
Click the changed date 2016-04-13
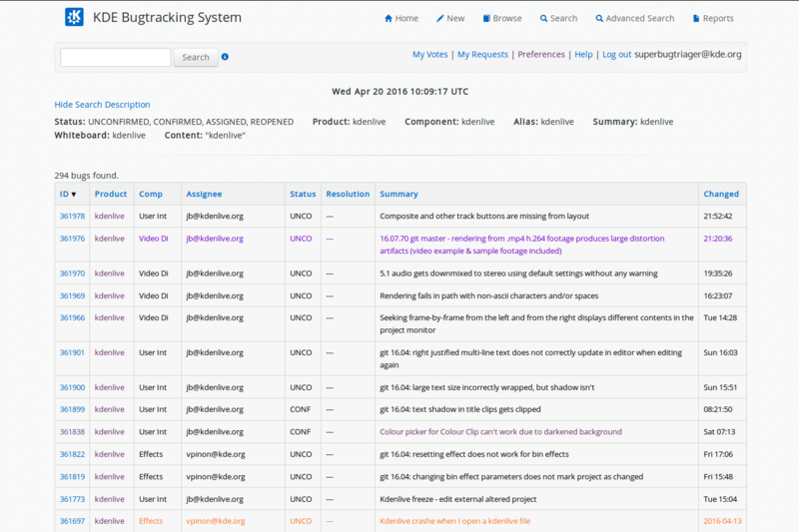click(x=722, y=521)
